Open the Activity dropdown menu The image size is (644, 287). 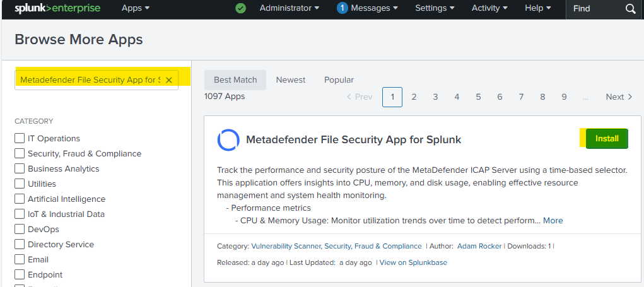tap(489, 8)
